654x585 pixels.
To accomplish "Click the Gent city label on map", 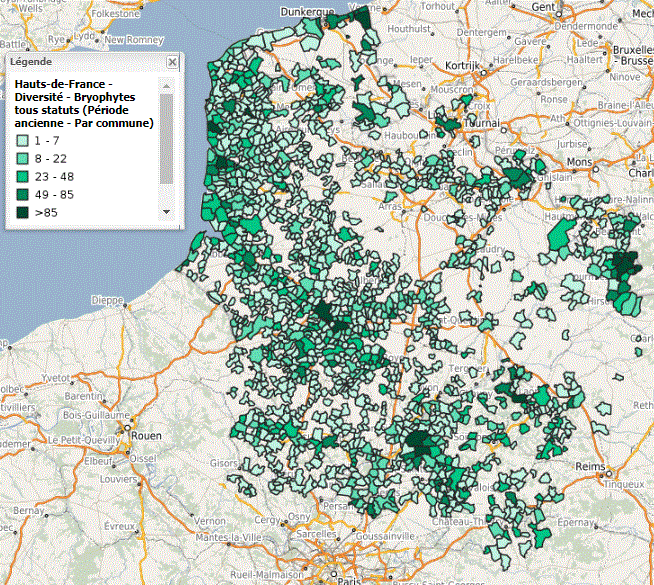I will [x=542, y=7].
